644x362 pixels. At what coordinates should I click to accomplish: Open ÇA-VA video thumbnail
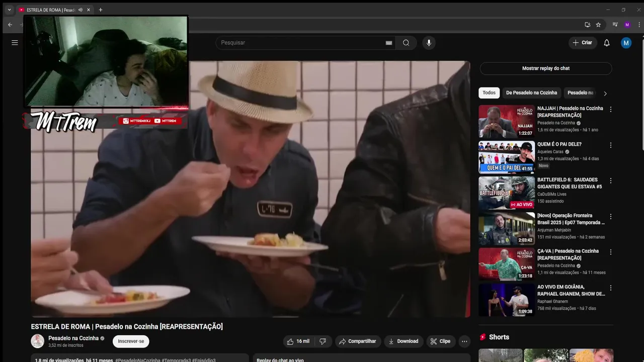507,264
